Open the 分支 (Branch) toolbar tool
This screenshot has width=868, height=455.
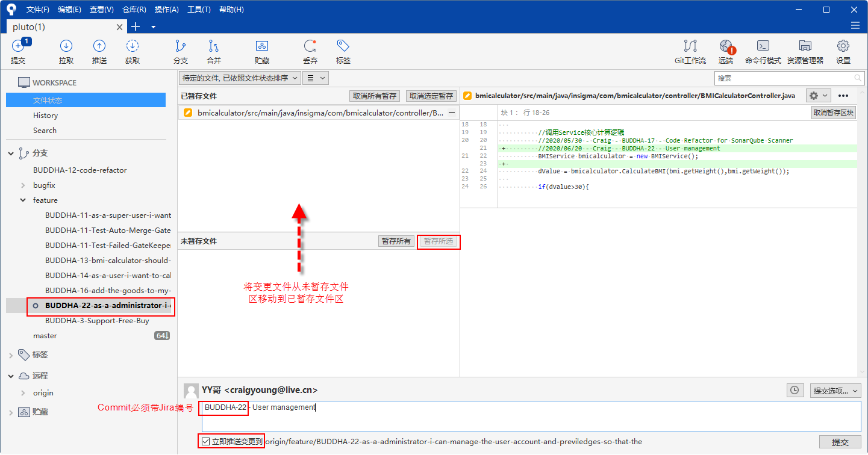[x=180, y=47]
